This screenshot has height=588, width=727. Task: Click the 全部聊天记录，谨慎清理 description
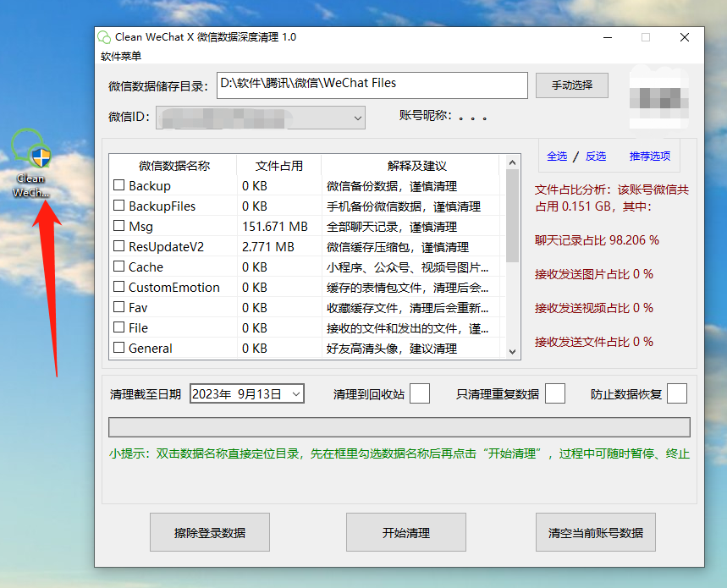point(392,227)
